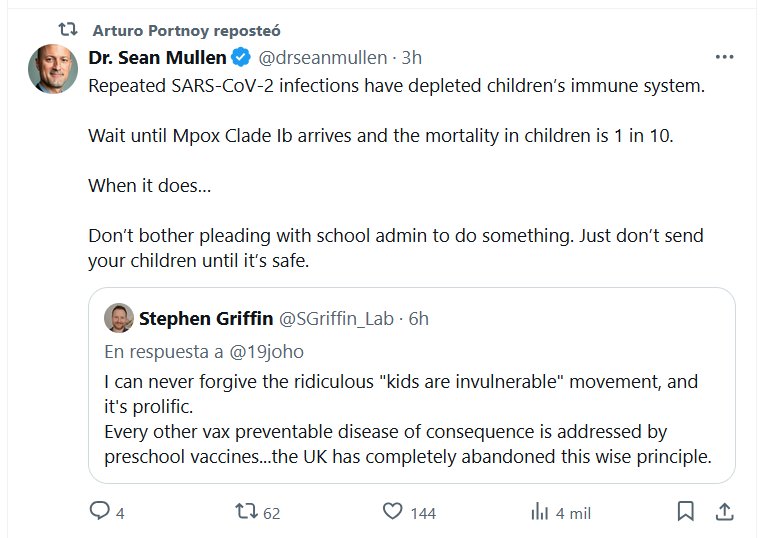Open view analytics bar chart icon
The image size is (762, 538).
(x=540, y=511)
